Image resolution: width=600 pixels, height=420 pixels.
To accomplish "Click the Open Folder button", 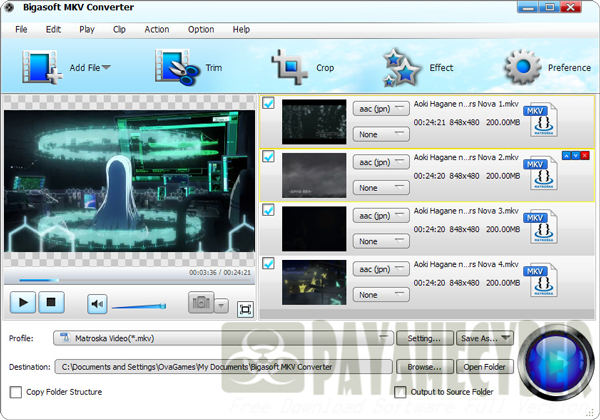I will pos(484,367).
